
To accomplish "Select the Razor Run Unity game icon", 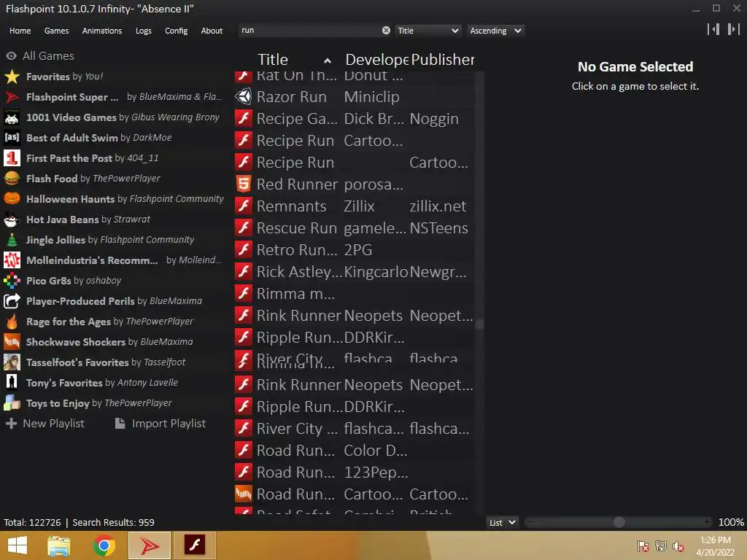I will tap(244, 97).
